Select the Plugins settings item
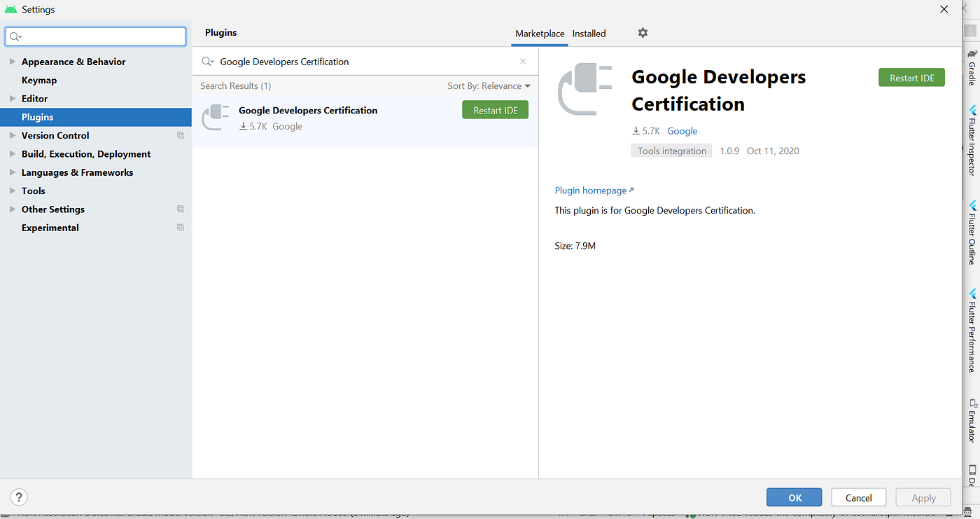Viewport: 980px width, 519px height. pyautogui.click(x=96, y=117)
